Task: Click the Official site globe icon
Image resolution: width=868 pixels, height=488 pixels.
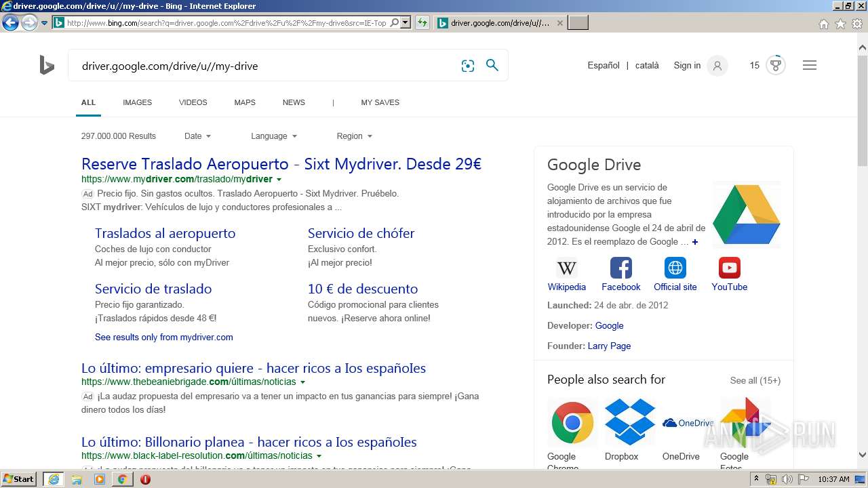Action: [675, 268]
